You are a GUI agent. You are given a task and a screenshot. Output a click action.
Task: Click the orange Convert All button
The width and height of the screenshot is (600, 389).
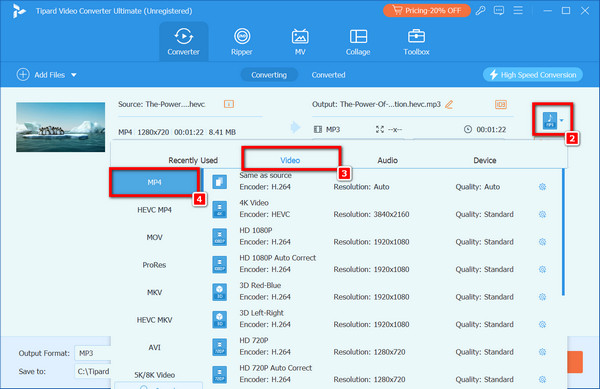(x=575, y=361)
